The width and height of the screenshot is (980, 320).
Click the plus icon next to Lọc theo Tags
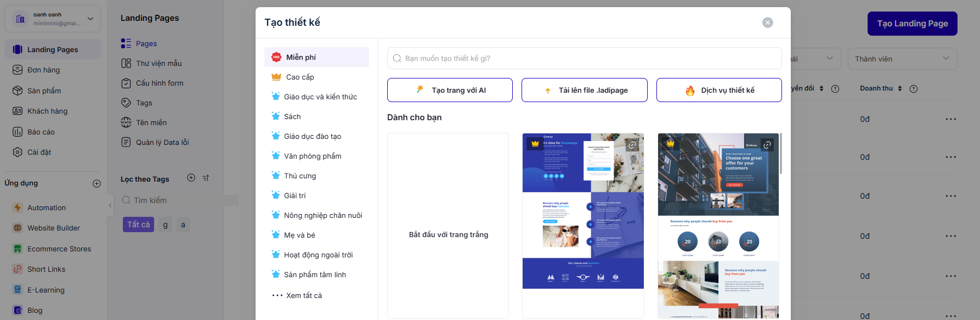point(191,178)
